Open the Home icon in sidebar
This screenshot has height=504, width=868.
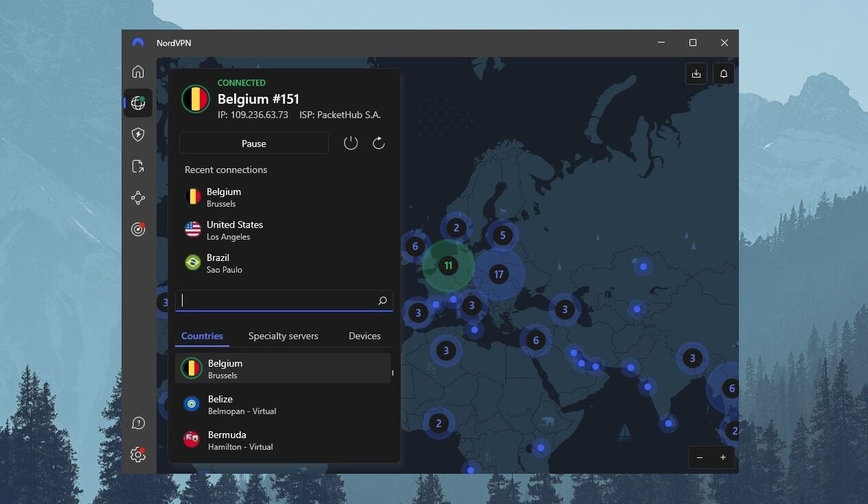(x=138, y=71)
